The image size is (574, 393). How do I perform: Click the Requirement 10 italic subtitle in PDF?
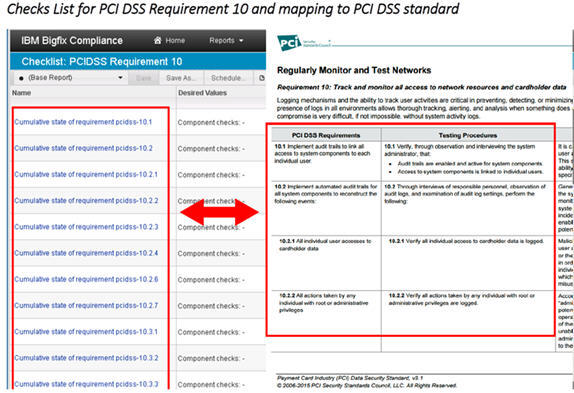422,87
